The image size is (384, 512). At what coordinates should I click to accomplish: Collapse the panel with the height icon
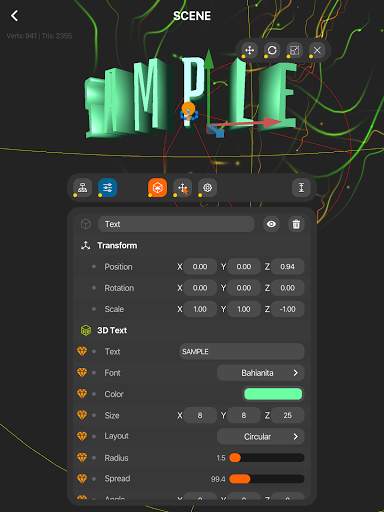(301, 188)
